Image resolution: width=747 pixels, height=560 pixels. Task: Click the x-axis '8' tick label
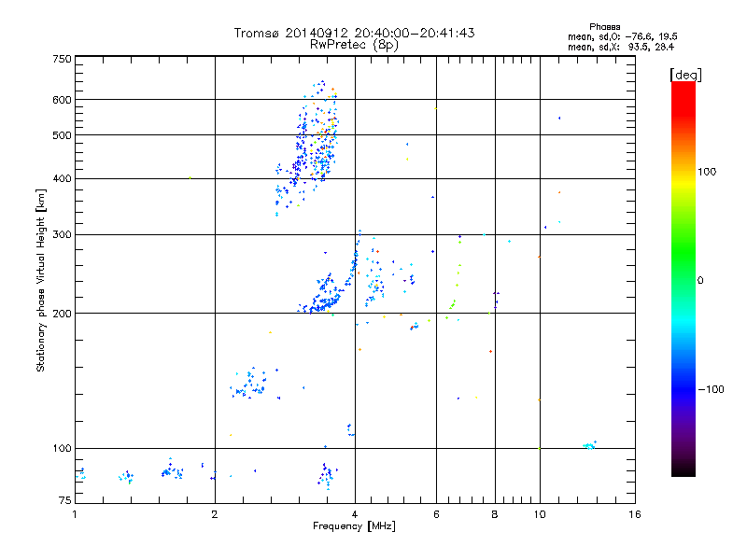pyautogui.click(x=495, y=514)
